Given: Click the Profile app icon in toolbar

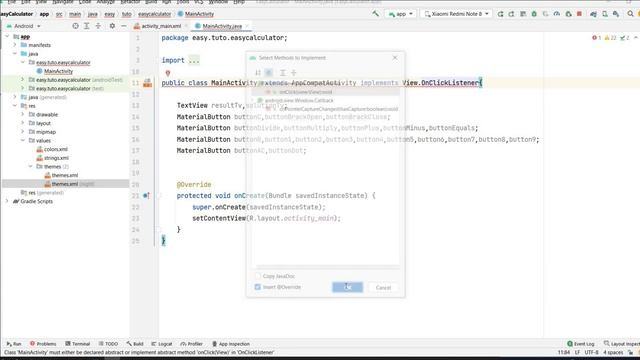Looking at the screenshot, I should tap(557, 14).
